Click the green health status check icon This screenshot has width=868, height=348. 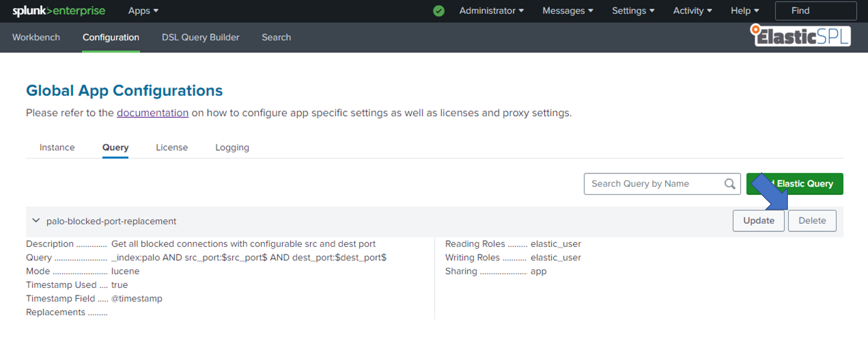438,11
